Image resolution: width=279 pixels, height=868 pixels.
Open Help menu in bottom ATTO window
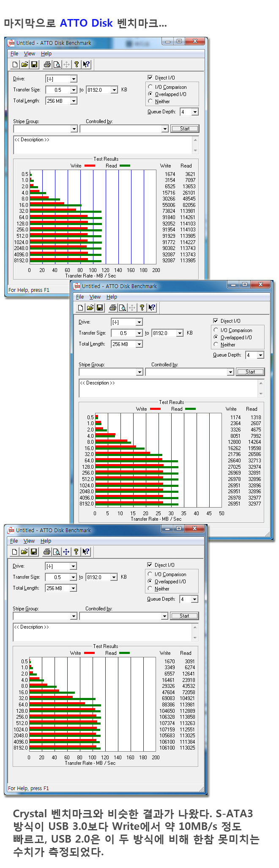pos(46,541)
